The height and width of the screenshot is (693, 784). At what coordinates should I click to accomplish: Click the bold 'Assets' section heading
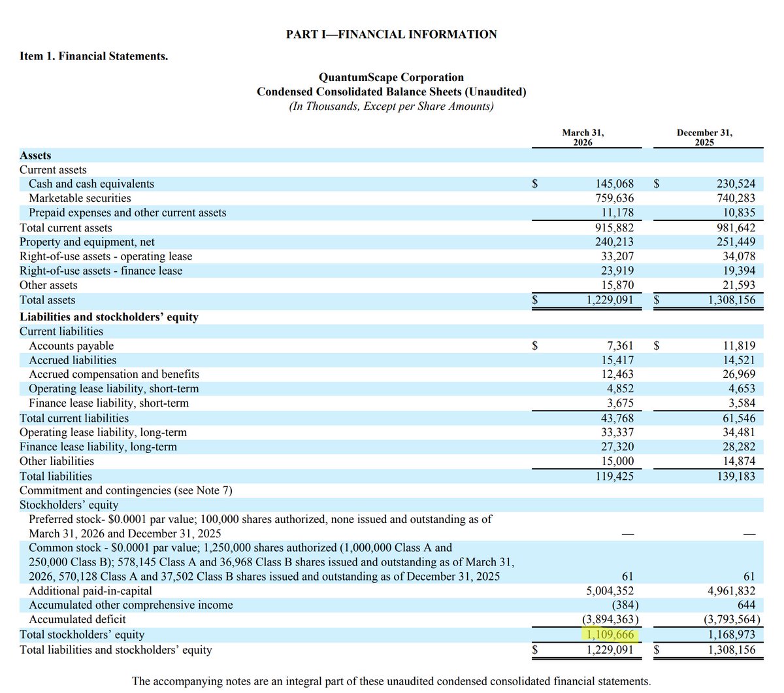pos(35,156)
